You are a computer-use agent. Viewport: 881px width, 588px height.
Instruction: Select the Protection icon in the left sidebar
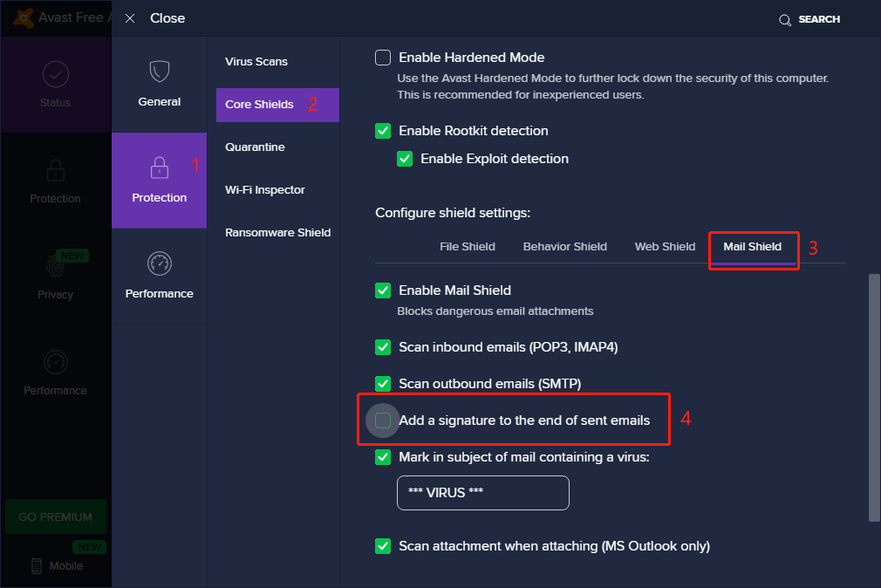(x=55, y=181)
